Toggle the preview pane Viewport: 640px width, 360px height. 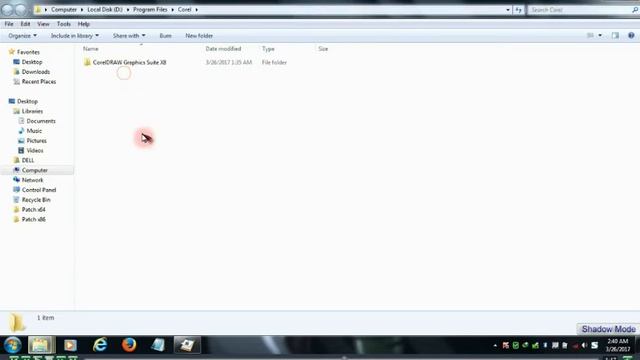point(615,36)
